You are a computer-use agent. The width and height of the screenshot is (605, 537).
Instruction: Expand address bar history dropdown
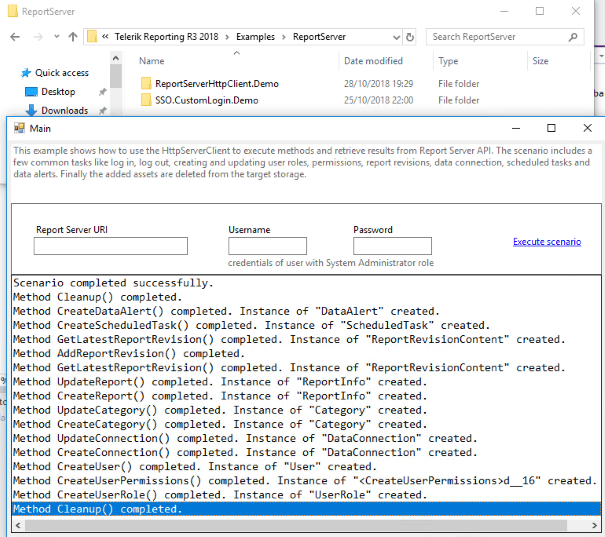(x=396, y=37)
